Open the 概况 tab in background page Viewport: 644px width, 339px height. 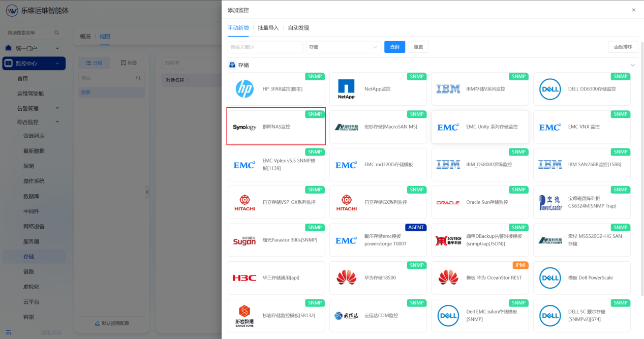tap(85, 37)
